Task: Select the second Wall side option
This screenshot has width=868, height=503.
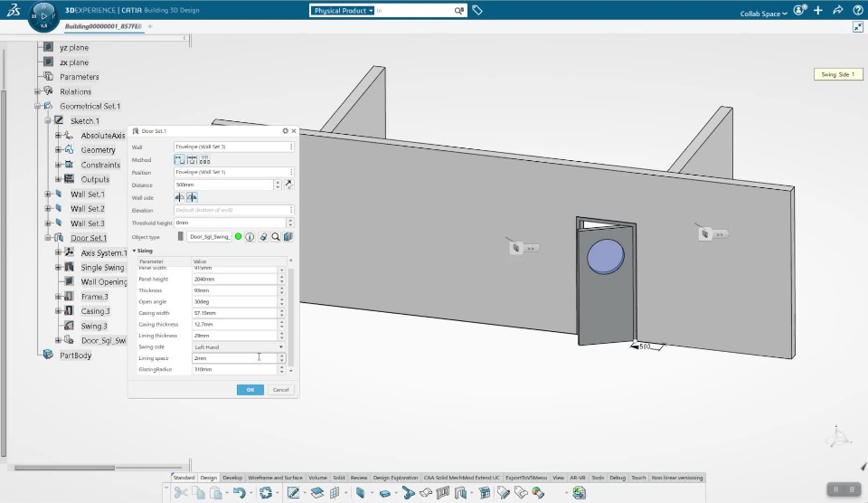Action: [x=193, y=197]
